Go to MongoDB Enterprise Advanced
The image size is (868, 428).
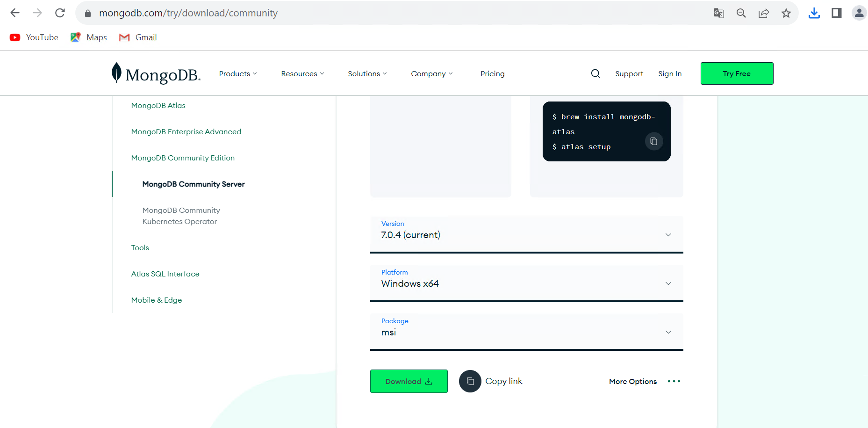186,132
